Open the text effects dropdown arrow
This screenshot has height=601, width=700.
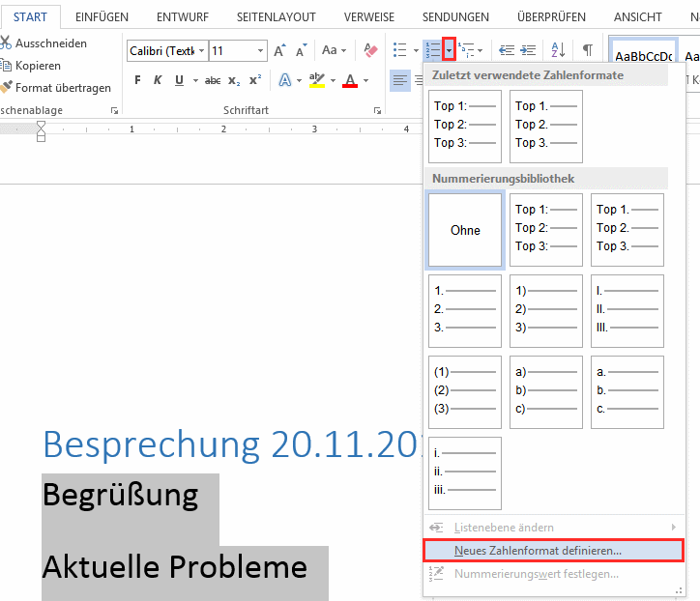299,81
